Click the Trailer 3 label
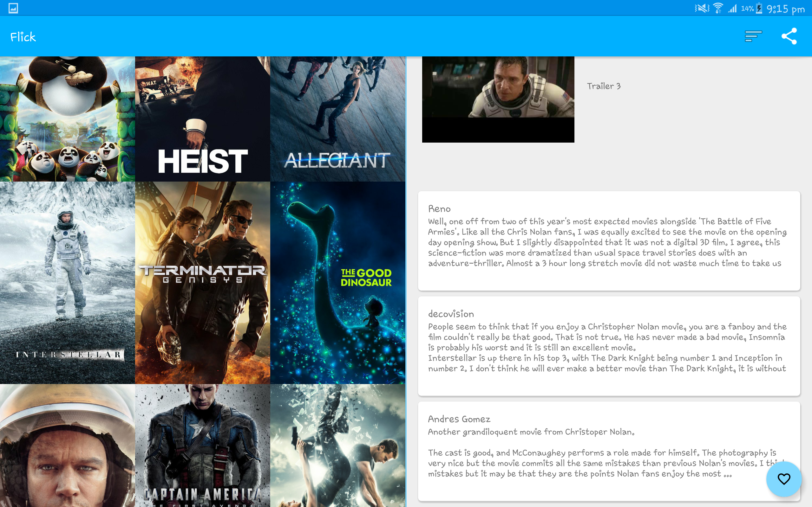 (x=604, y=86)
